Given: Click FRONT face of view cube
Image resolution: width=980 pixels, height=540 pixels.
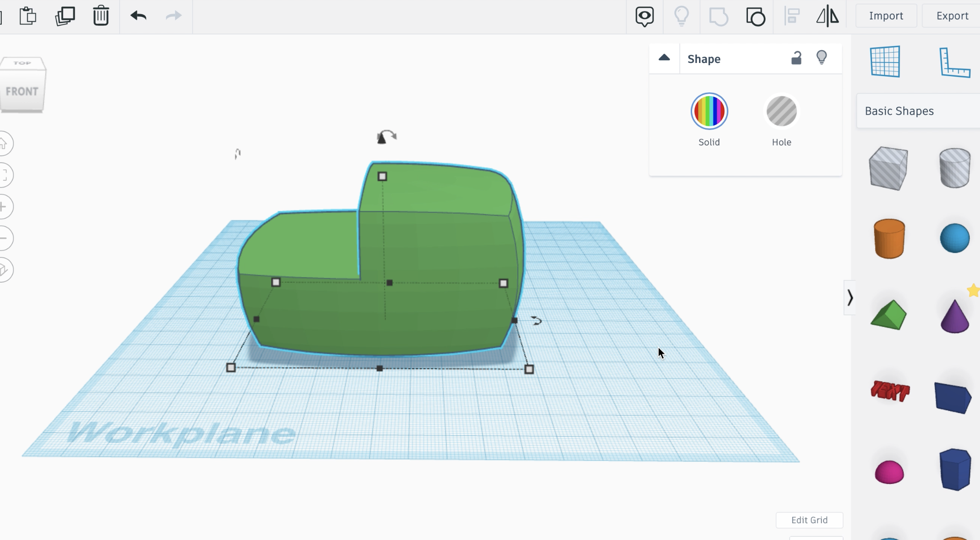Looking at the screenshot, I should pos(22,92).
